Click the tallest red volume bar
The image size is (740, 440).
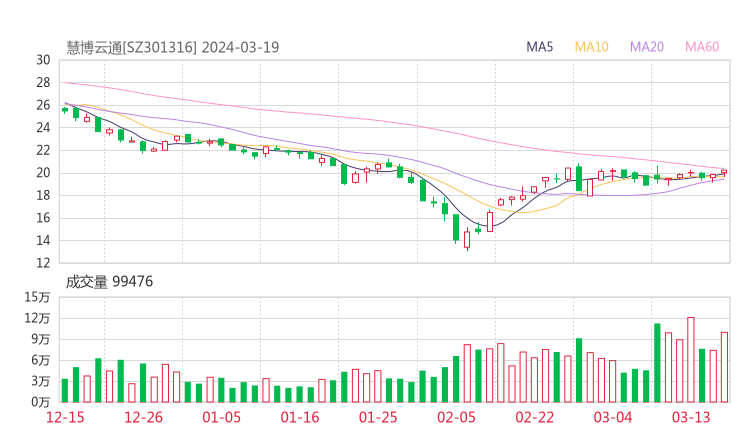pyautogui.click(x=690, y=359)
